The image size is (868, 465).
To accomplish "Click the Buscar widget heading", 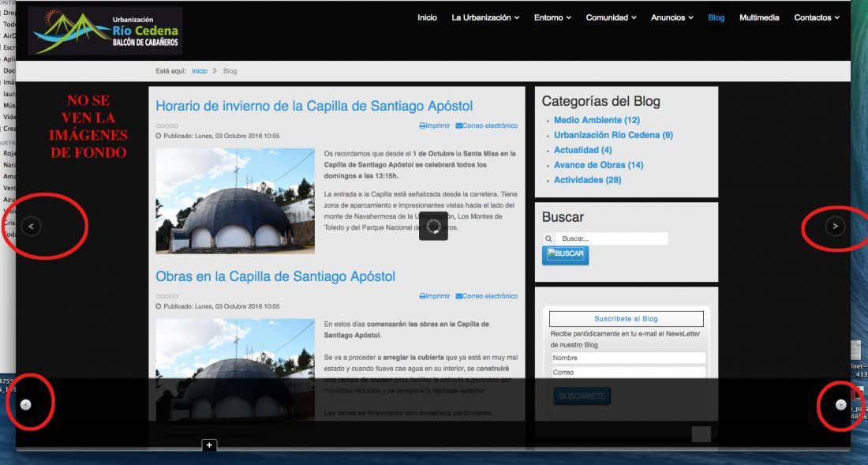I will tap(563, 217).
